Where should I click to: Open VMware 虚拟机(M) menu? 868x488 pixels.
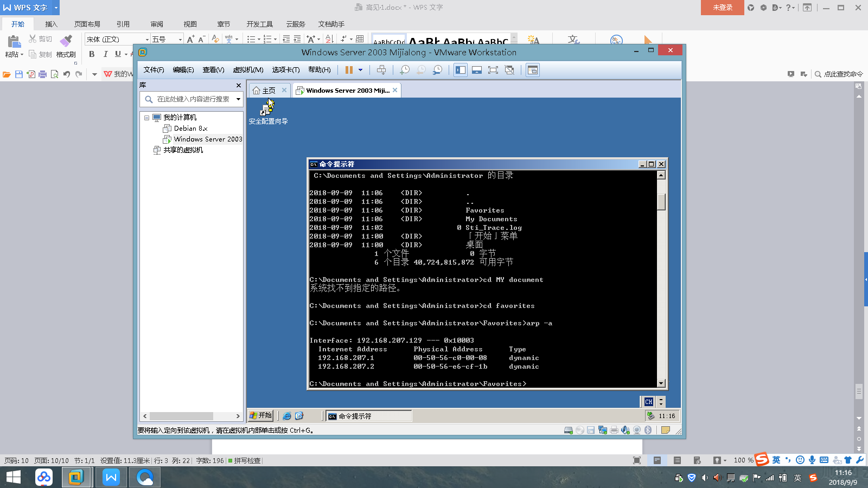pyautogui.click(x=248, y=70)
